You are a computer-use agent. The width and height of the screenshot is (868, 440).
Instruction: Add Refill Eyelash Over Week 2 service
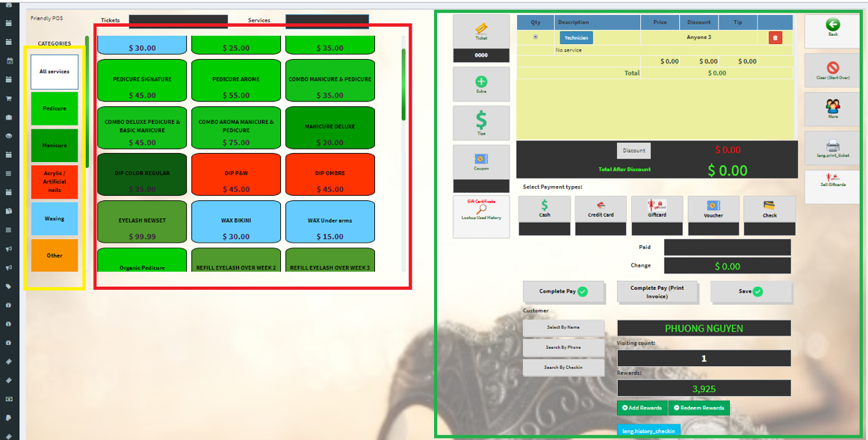point(236,260)
